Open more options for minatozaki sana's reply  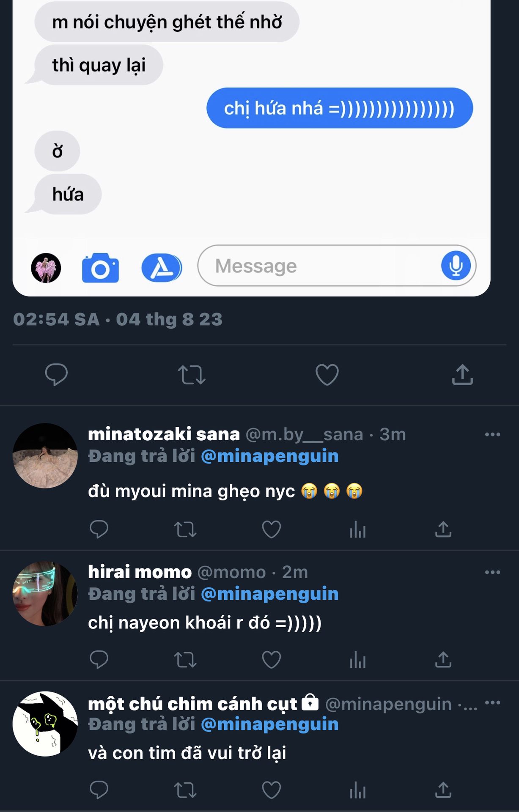point(492,434)
